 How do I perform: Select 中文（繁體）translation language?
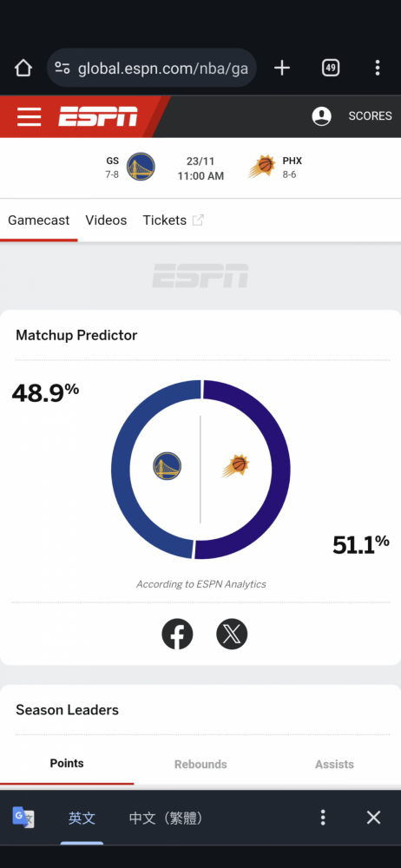[166, 819]
